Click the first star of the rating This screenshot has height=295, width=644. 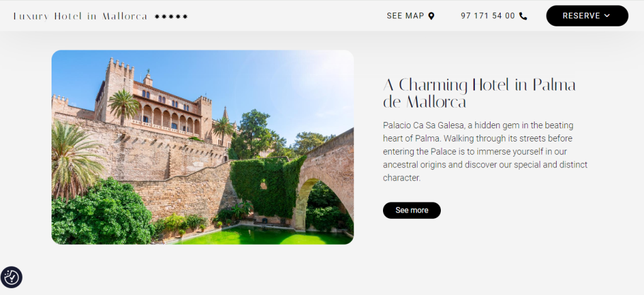coord(157,16)
